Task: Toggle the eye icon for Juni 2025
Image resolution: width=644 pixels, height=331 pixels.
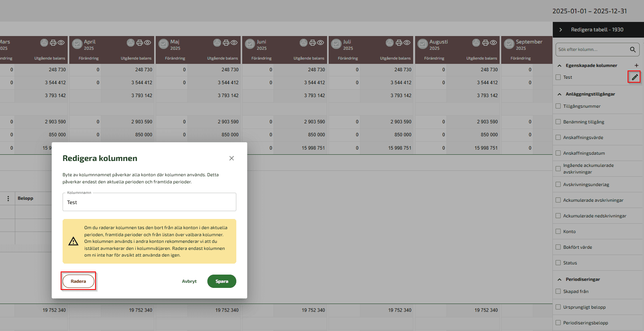Action: tap(320, 43)
